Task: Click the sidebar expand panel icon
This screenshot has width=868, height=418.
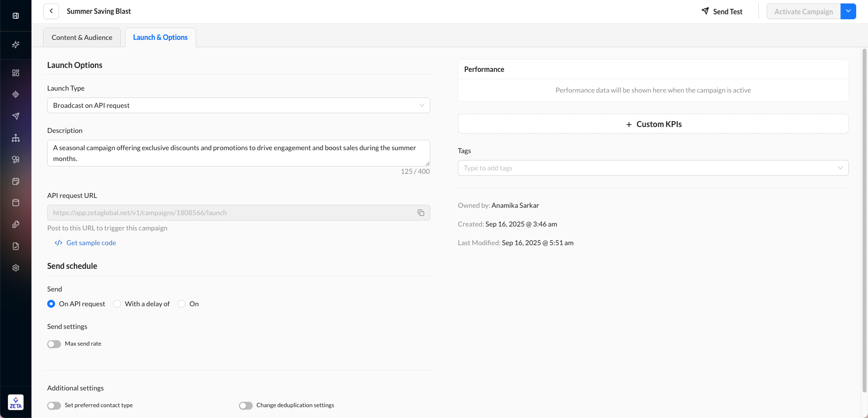Action: click(x=16, y=16)
